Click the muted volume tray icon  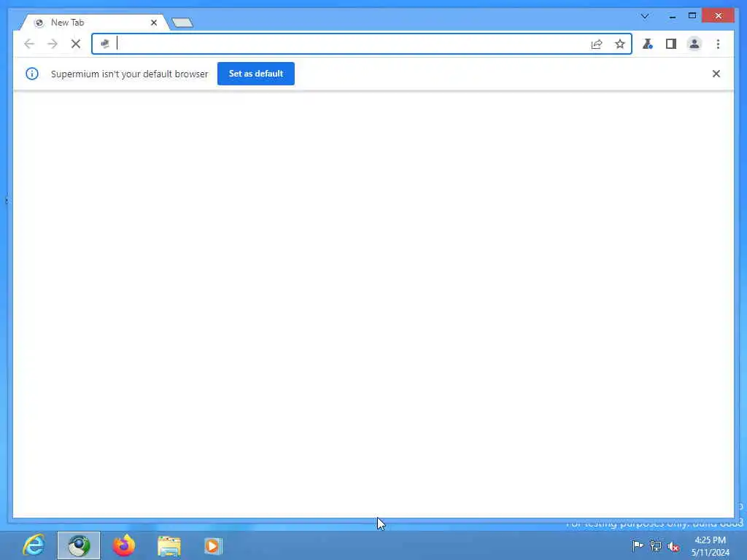tap(673, 546)
